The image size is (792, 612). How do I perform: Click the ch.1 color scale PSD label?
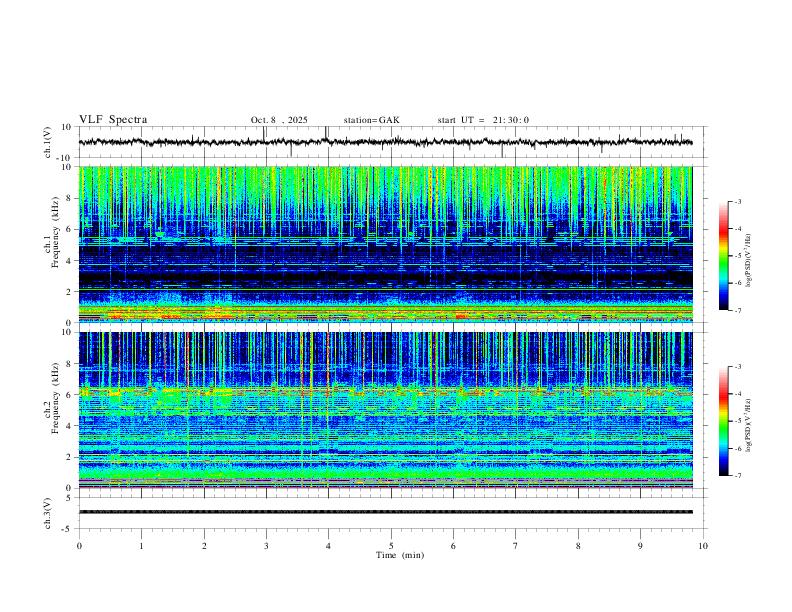tap(749, 260)
